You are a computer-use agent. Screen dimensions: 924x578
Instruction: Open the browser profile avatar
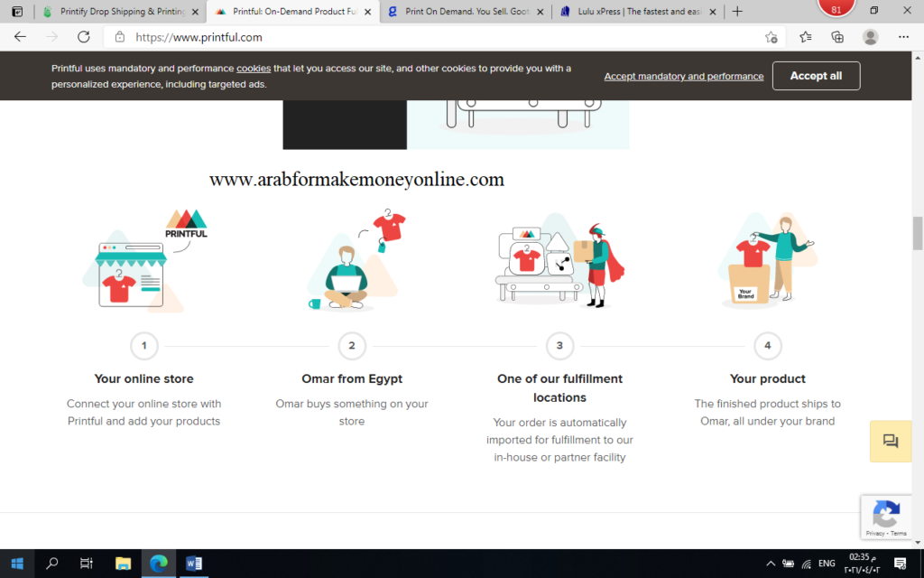pyautogui.click(x=871, y=37)
